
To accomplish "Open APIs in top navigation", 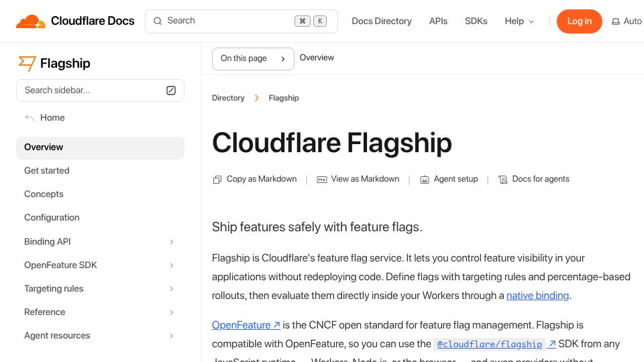I will point(438,21).
